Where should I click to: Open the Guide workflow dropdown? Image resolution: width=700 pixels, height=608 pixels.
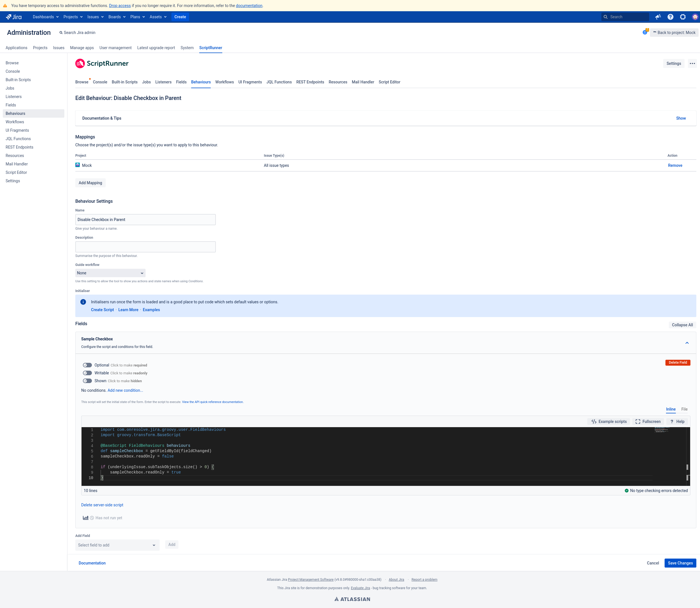tap(110, 273)
